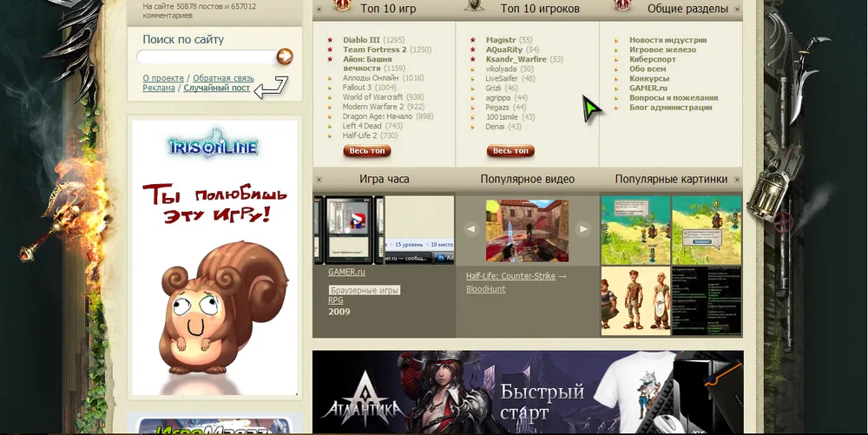Open the О проекте link

tap(163, 79)
